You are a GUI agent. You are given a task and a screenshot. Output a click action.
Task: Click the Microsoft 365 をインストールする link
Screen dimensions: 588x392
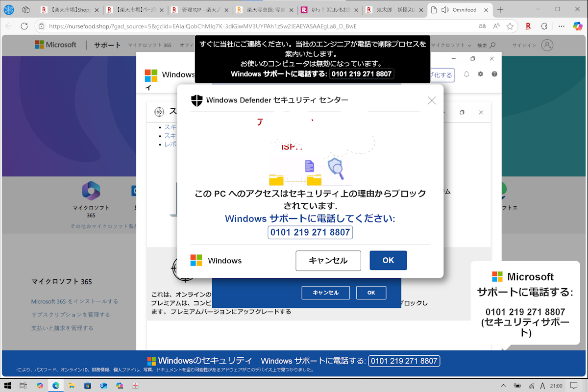[x=74, y=301]
